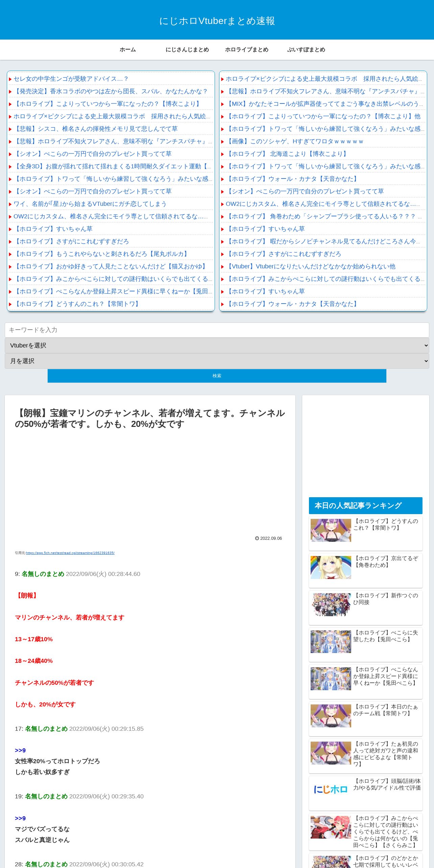Click the キーワードを入力 search field
434x868 pixels.
click(x=217, y=330)
